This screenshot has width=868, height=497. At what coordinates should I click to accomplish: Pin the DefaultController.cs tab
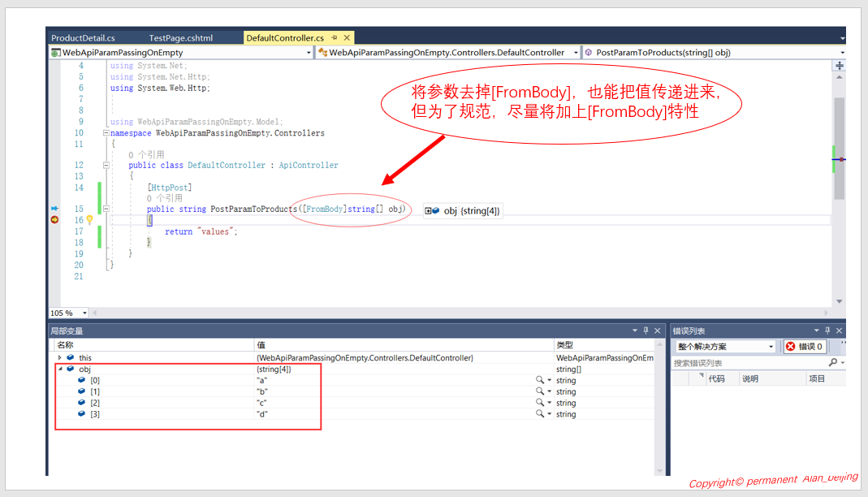pyautogui.click(x=335, y=37)
